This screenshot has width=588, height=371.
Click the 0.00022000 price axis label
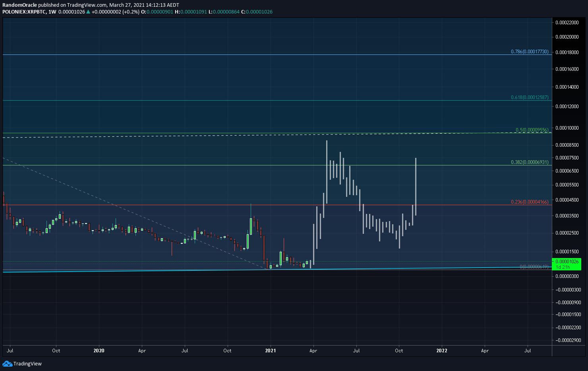click(x=567, y=23)
